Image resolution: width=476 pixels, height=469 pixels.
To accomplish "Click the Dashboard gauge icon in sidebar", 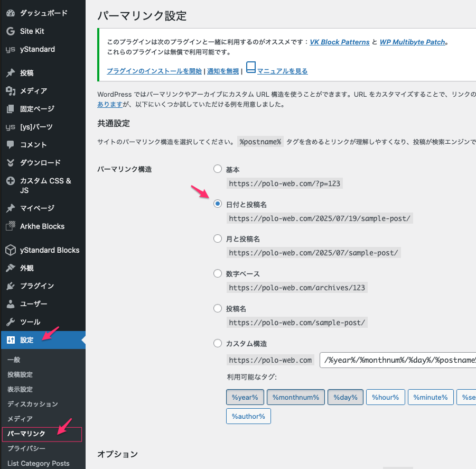I will [10, 13].
